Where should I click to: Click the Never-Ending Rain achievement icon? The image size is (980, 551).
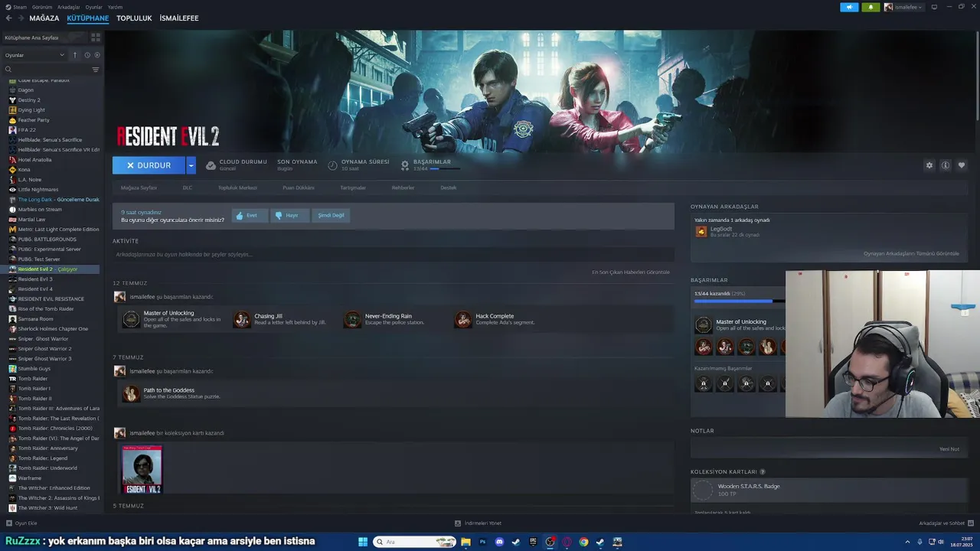[x=353, y=319]
